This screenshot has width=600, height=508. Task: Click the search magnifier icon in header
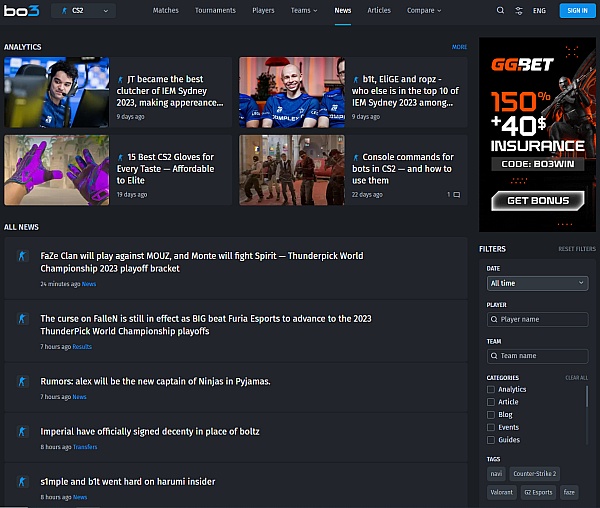[x=500, y=10]
